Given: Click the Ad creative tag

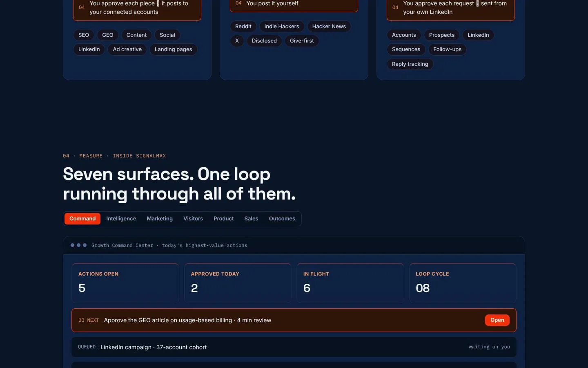Looking at the screenshot, I should pyautogui.click(x=127, y=49).
